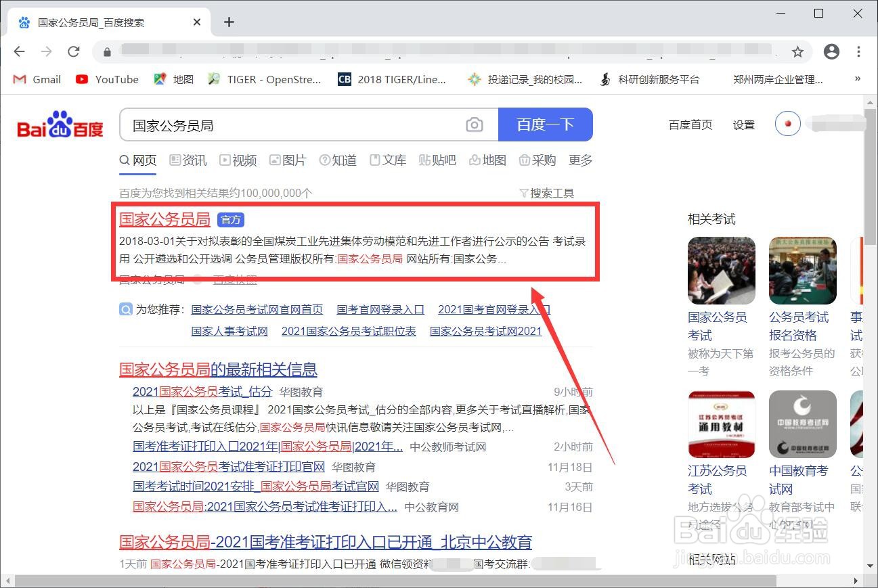Open 国家公务员考试网官网首页 suggestion
The height and width of the screenshot is (588, 878).
pos(257,309)
